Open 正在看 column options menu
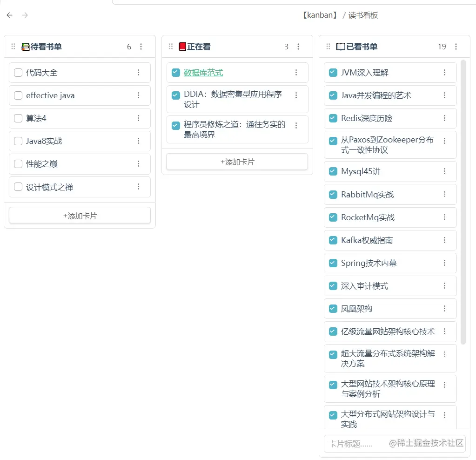Viewport: 476px width, 460px height. coord(298,47)
